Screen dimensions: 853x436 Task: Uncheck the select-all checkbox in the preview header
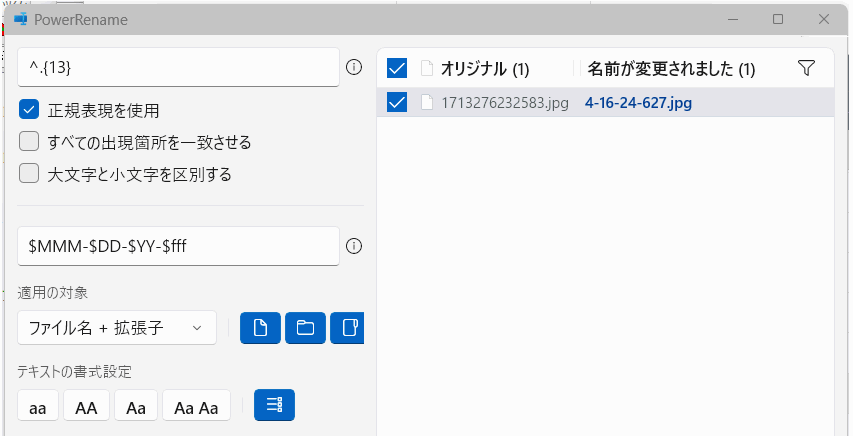397,69
